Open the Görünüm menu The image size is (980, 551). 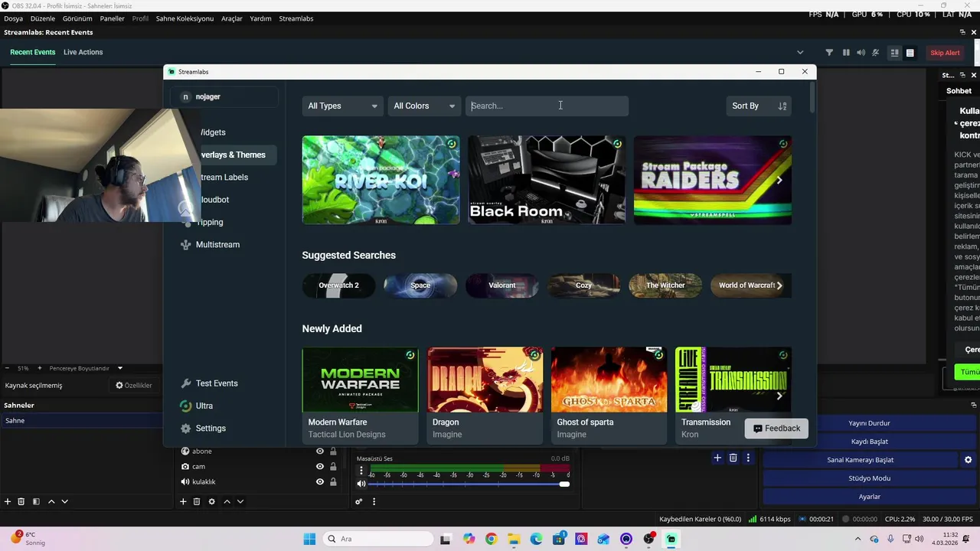coord(77,18)
